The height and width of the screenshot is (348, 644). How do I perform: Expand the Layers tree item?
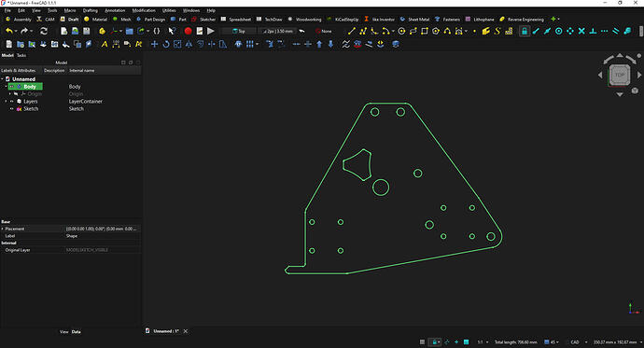click(6, 102)
